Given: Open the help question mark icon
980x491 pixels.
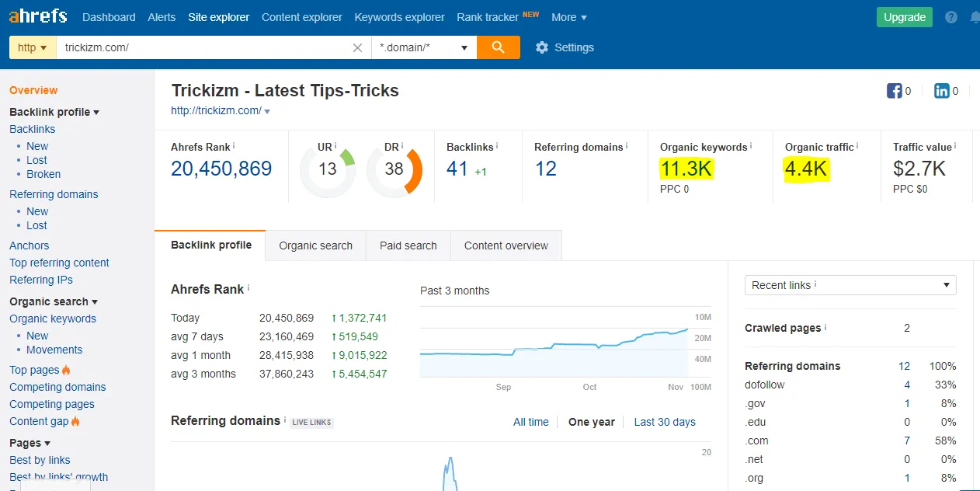Looking at the screenshot, I should [951, 17].
